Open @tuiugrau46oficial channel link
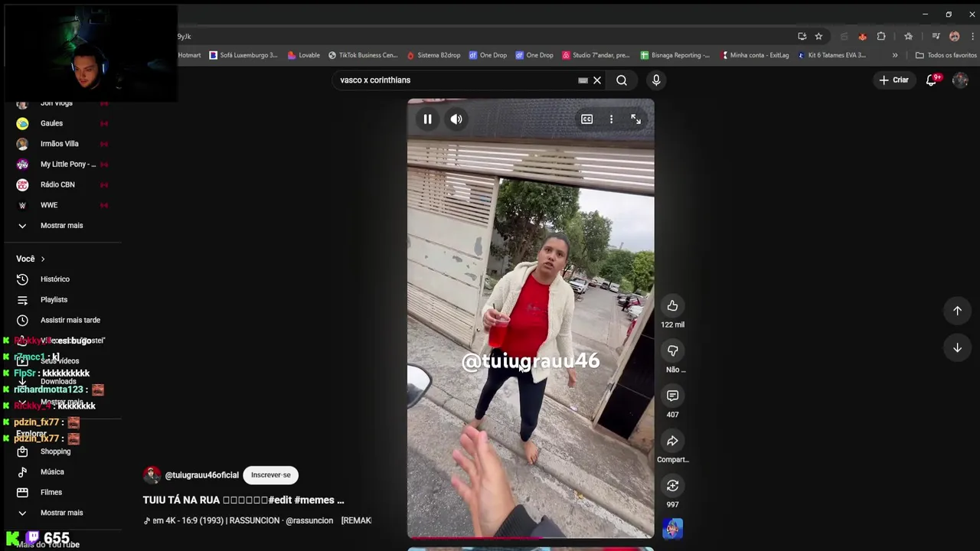Screen dimensions: 980x551 click(202, 475)
